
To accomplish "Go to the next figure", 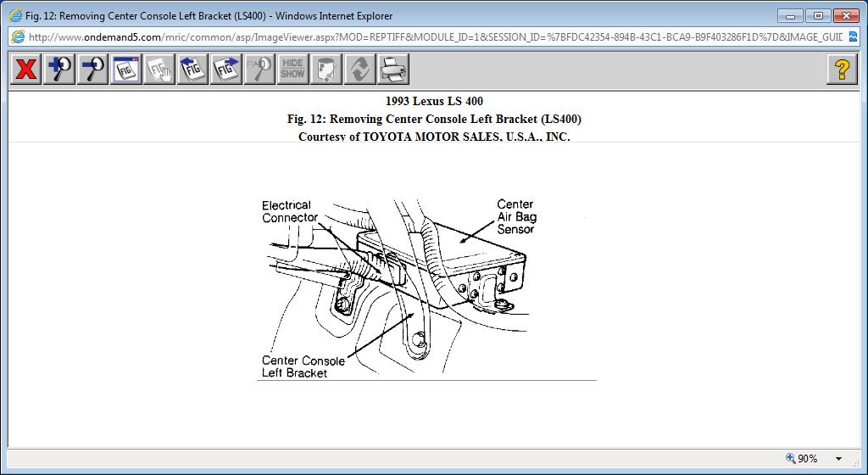I will point(225,70).
